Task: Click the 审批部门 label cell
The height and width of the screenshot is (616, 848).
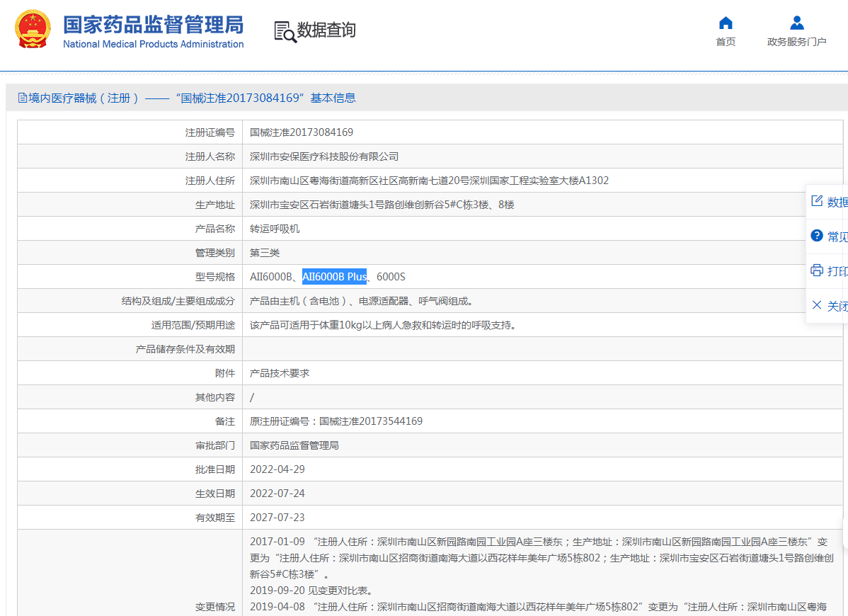Action: (x=130, y=445)
